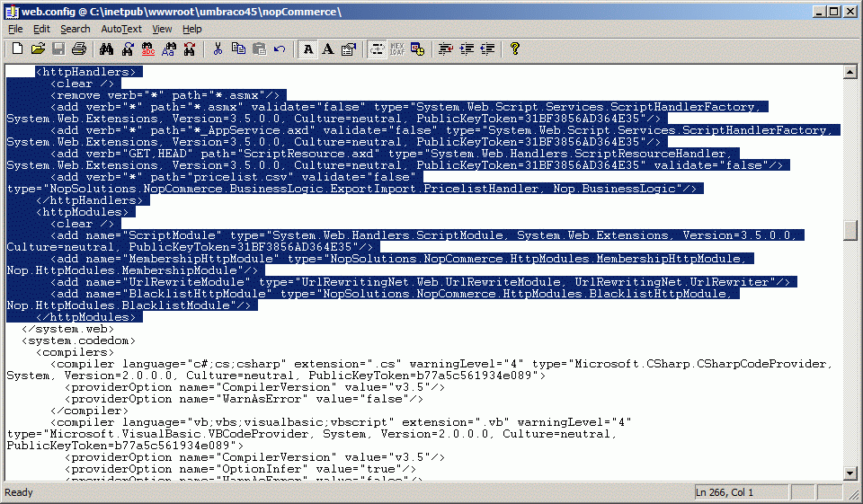Cut selection with the scissors icon

[x=218, y=49]
